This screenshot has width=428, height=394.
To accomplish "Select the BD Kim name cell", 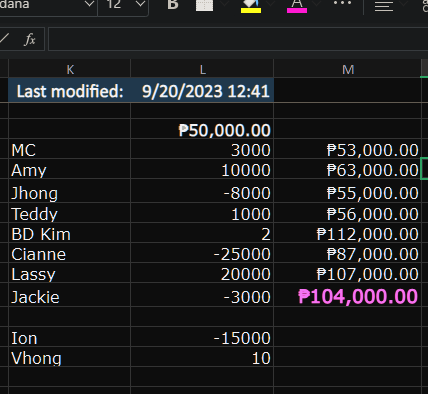I will pos(69,233).
